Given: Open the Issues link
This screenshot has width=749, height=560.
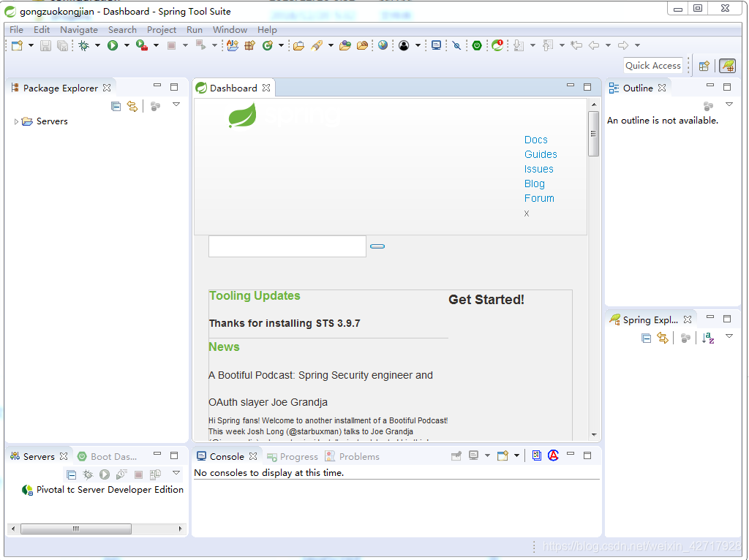Looking at the screenshot, I should [x=539, y=169].
